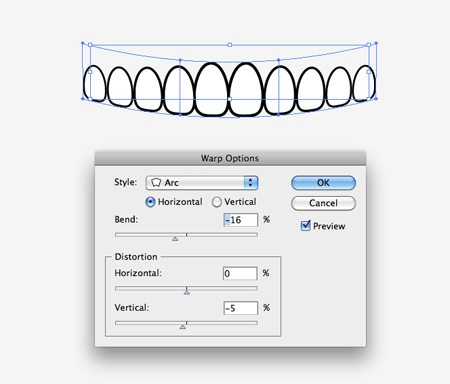Click the bottom-right bounding box corner handle
The image size is (450, 384).
[x=376, y=99]
